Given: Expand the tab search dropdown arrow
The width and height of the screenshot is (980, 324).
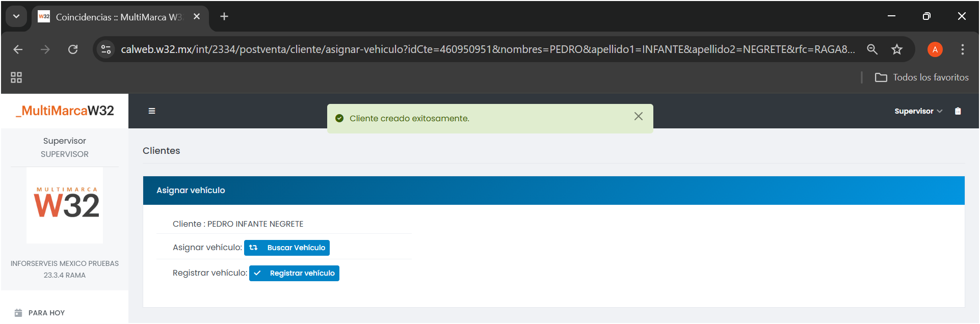Looking at the screenshot, I should [16, 16].
